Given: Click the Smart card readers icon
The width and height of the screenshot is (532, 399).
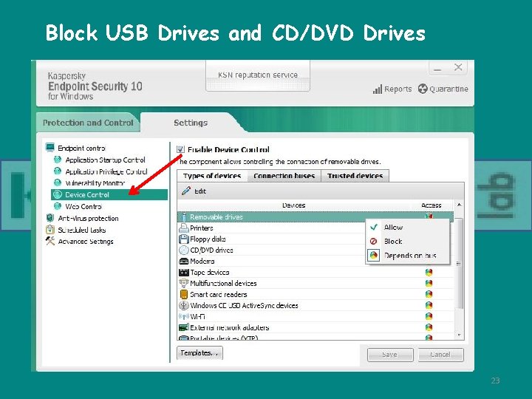Looking at the screenshot, I should point(183,294).
